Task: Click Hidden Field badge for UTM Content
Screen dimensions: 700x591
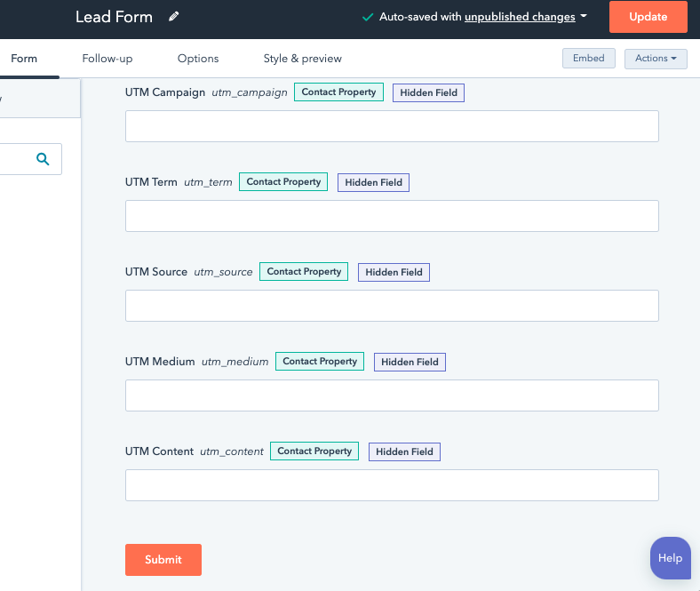Action: coord(404,451)
